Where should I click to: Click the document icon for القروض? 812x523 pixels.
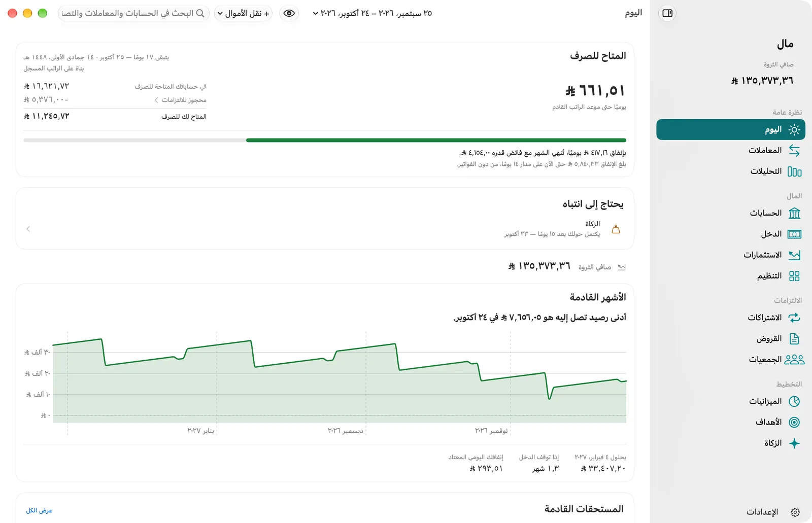point(794,339)
